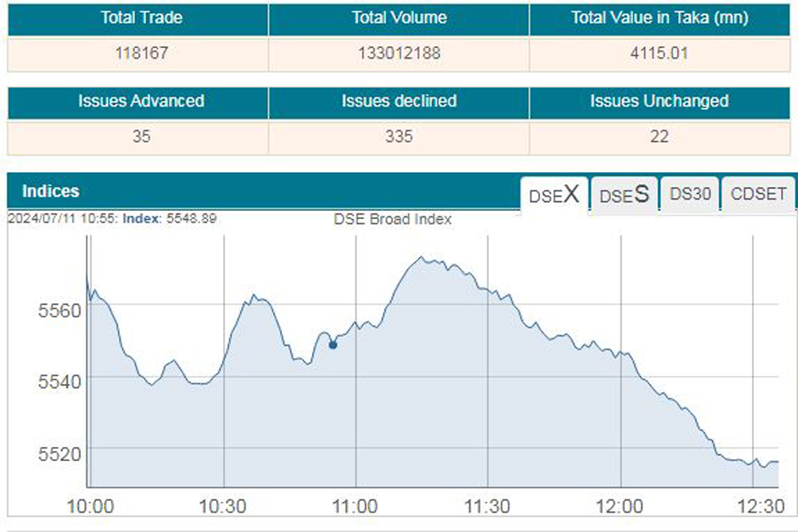The image size is (798, 532).
Task: Click the highlighted data point on chart
Action: tap(332, 345)
